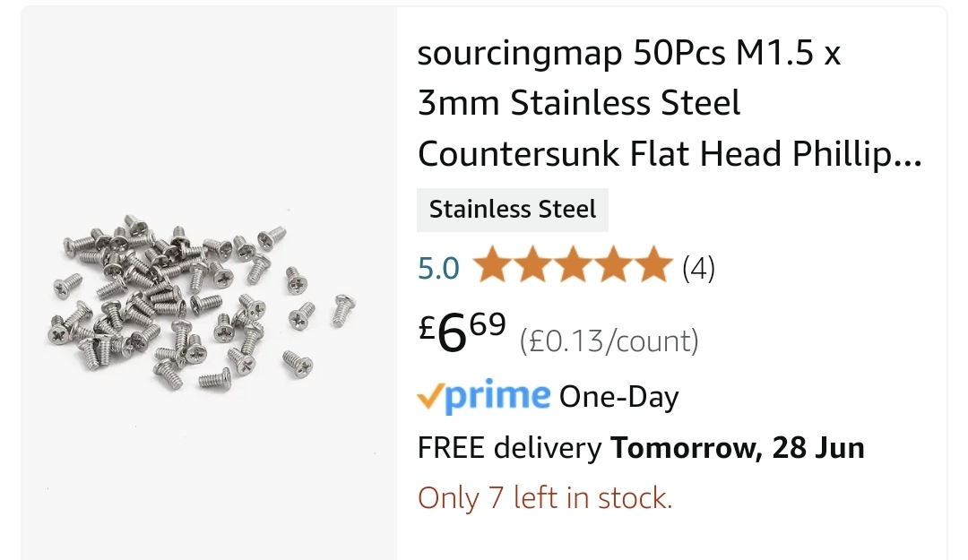Image resolution: width=968 pixels, height=560 pixels.
Task: Click the One-Day delivery label
Action: (x=618, y=397)
